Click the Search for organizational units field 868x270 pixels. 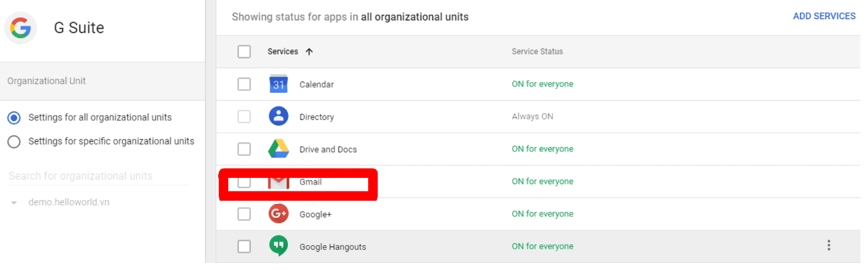tap(99, 176)
